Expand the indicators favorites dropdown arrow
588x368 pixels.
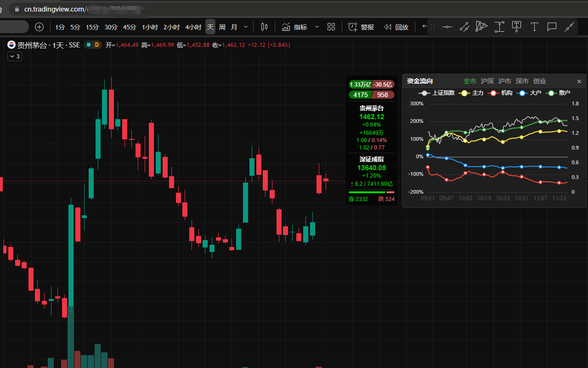317,27
